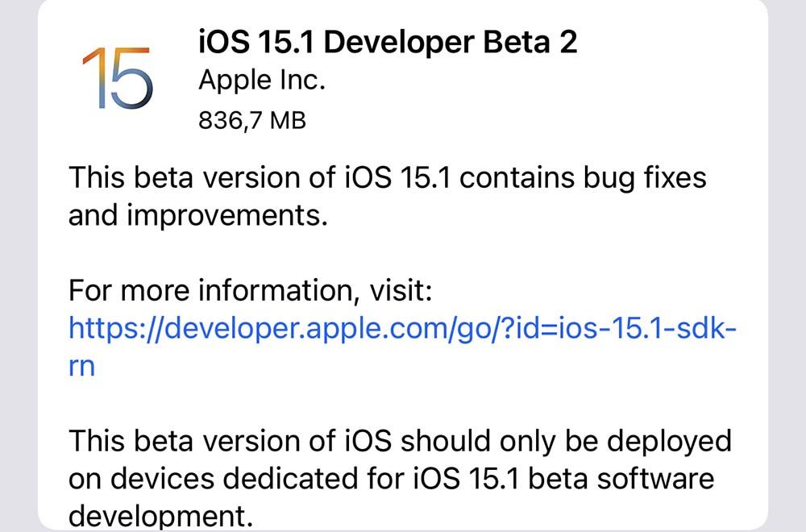The width and height of the screenshot is (806, 532).
Task: Click 'Beta 2' in the update title
Action: click(x=530, y=42)
